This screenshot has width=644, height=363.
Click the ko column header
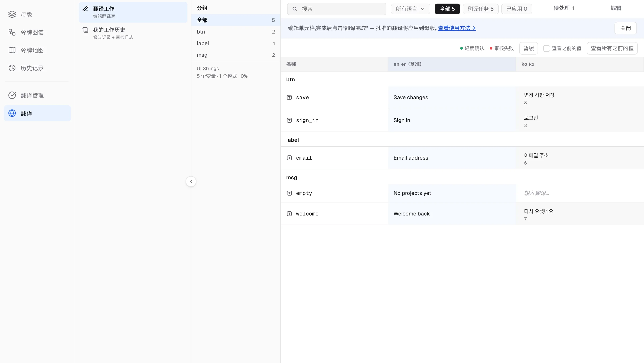click(580, 64)
